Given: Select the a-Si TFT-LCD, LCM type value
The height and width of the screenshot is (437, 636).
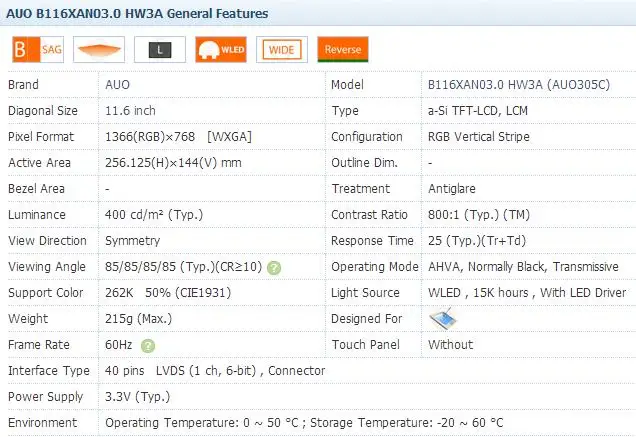Looking at the screenshot, I should coord(478,111).
